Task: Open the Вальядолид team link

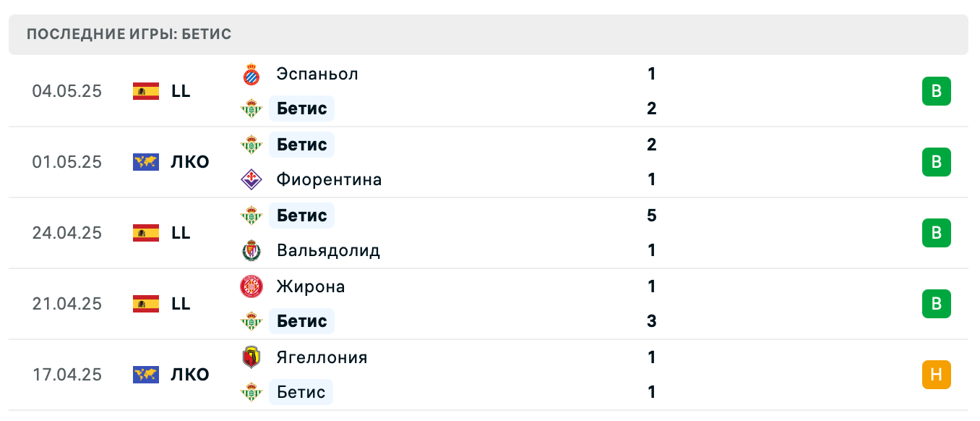Action: 328,250
